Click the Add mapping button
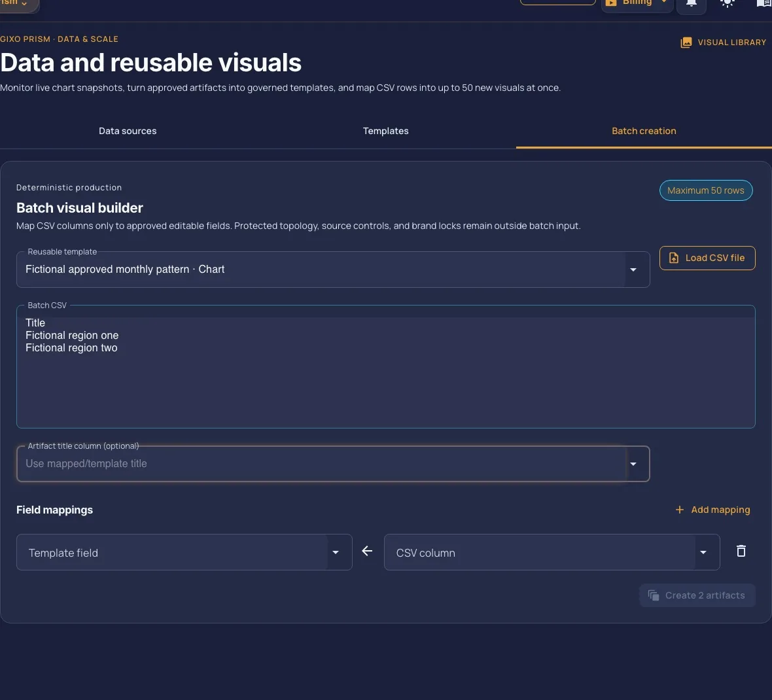 [x=712, y=510]
